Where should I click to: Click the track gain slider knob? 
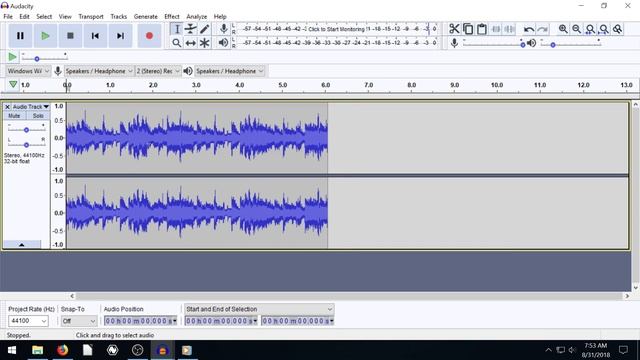coord(26,130)
